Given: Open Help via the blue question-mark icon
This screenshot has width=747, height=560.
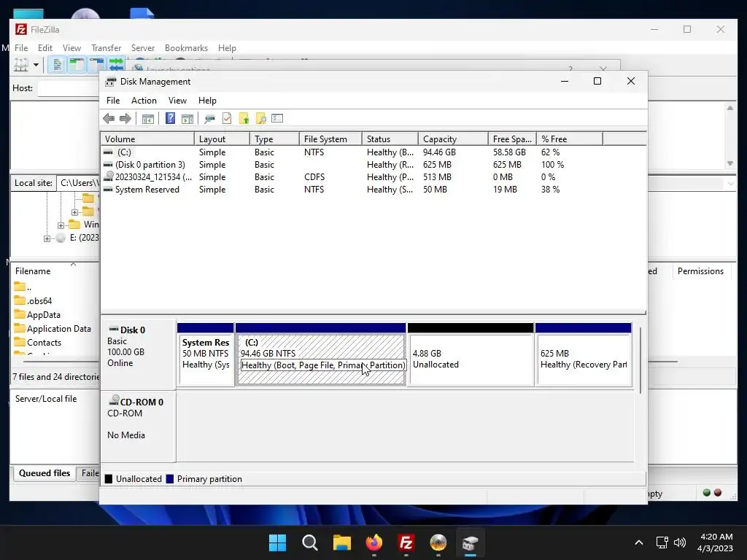Looking at the screenshot, I should coord(170,118).
